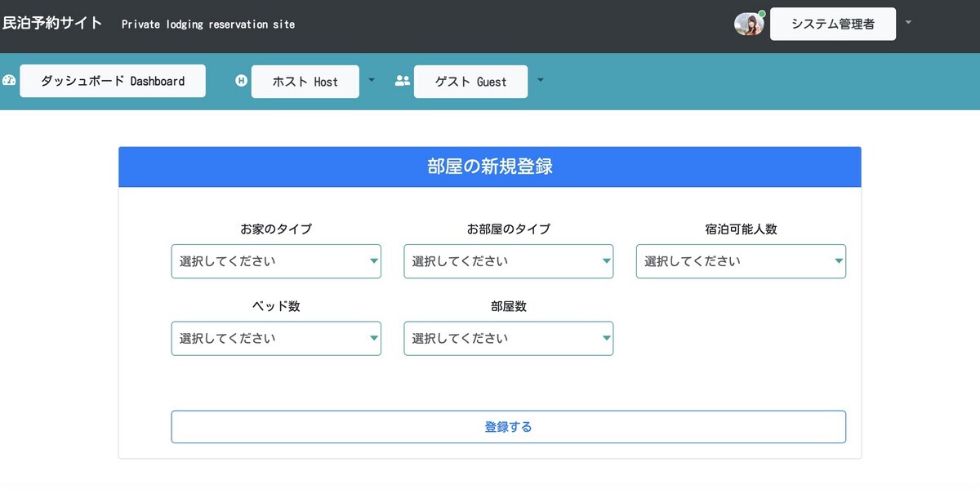Open the 宿泊可能人数 select menu
The height and width of the screenshot is (489, 980).
tap(740, 261)
